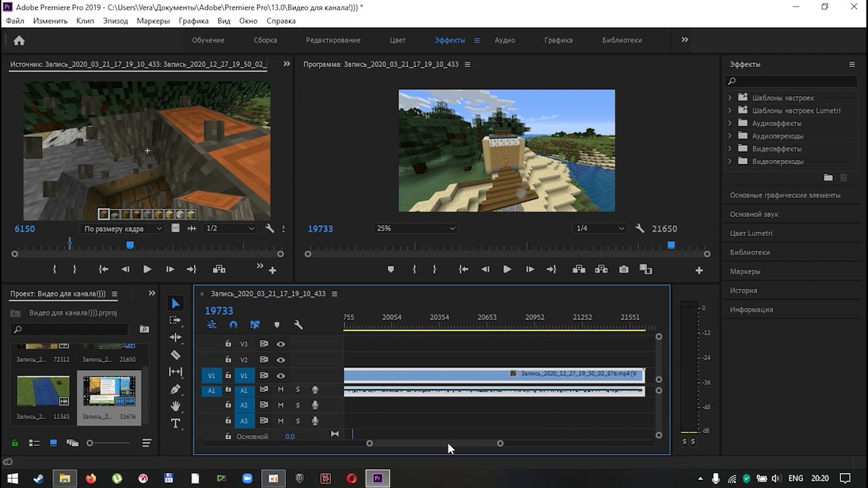Click Lift button in Program monitor
The height and width of the screenshot is (488, 868).
578,269
